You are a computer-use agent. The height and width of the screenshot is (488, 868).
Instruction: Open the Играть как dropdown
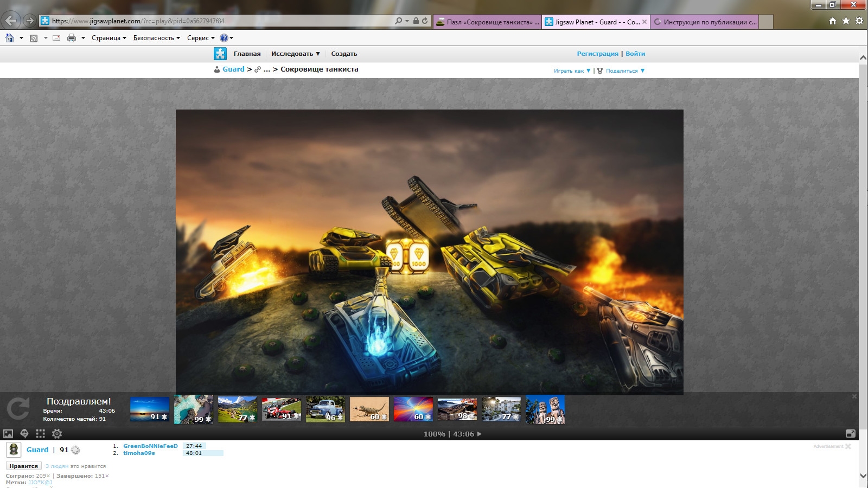572,71
